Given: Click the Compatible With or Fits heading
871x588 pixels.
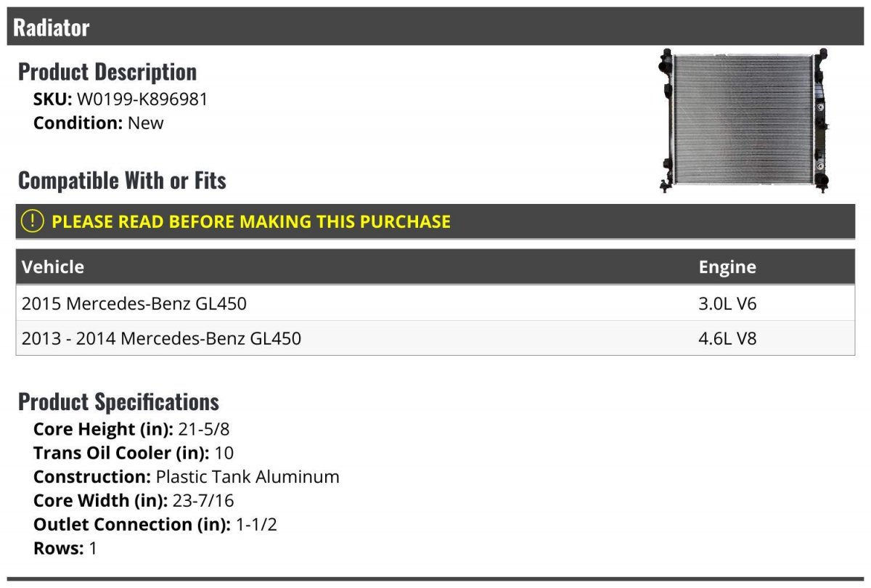Looking at the screenshot, I should (x=122, y=181).
